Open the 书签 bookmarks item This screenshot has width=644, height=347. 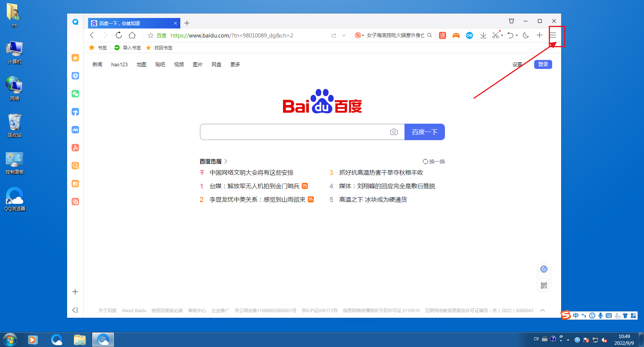pyautogui.click(x=98, y=48)
